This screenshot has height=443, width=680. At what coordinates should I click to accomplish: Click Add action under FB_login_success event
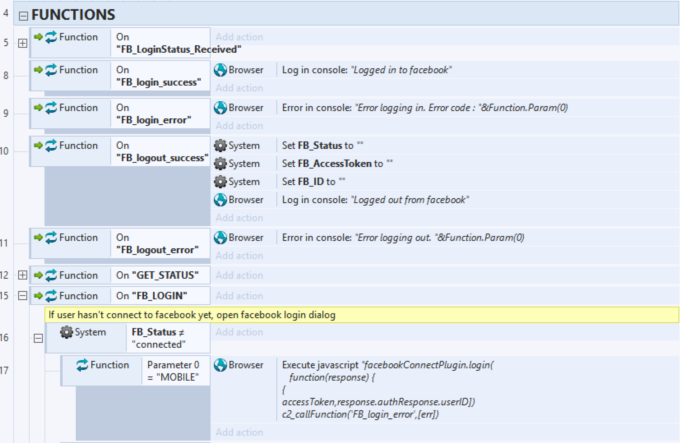[239, 88]
